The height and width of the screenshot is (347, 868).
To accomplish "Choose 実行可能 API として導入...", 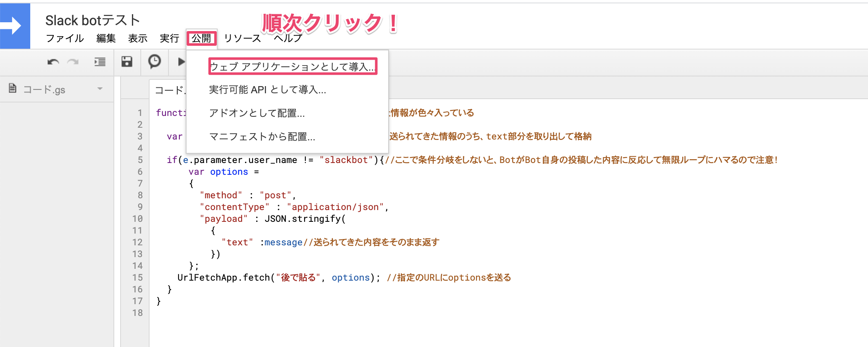I will 287,89.
